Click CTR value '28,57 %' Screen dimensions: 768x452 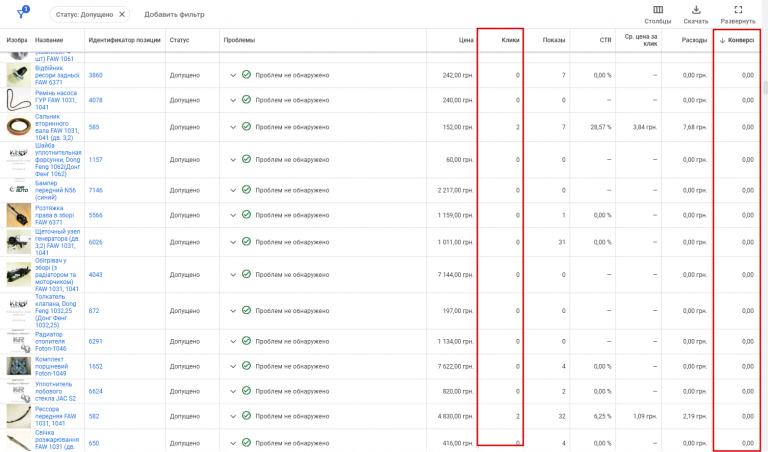[x=601, y=127]
